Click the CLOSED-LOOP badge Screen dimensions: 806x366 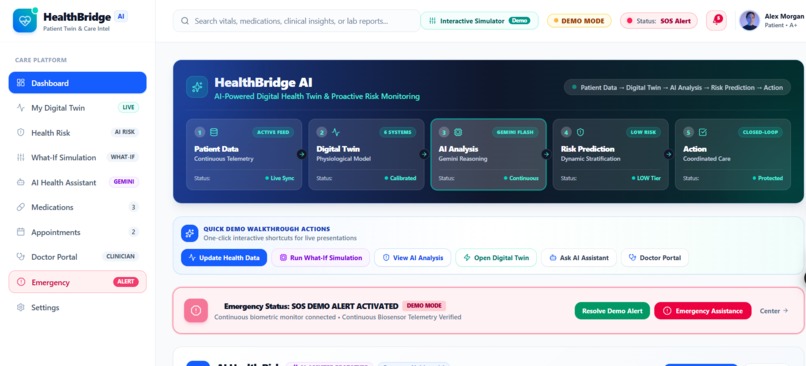click(x=760, y=132)
